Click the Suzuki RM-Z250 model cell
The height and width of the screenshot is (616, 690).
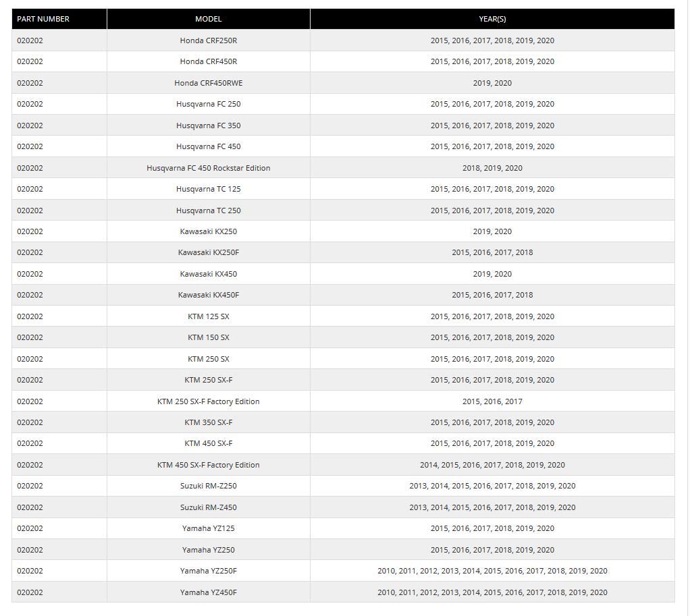208,486
